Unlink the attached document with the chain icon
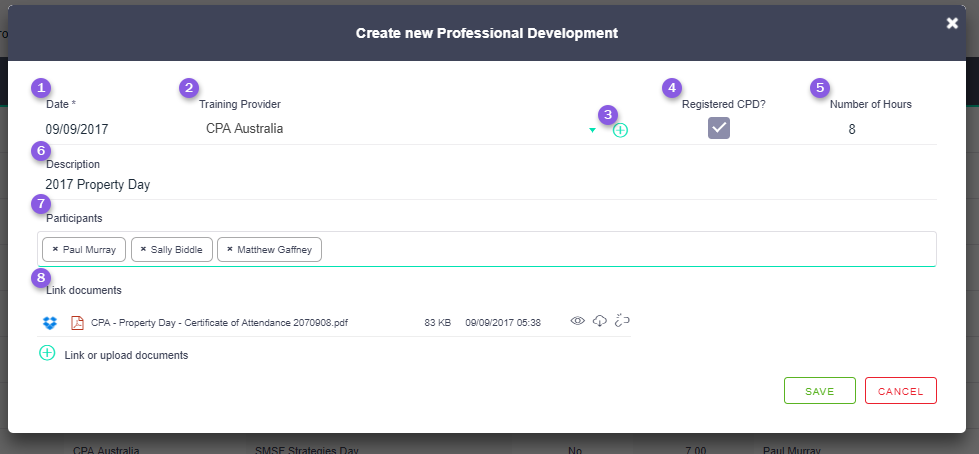979x454 pixels. [x=622, y=321]
